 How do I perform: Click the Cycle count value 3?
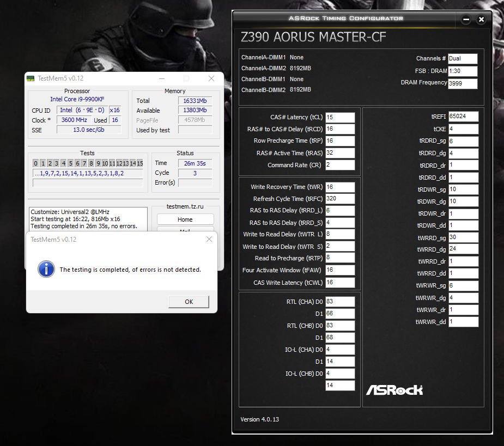(x=195, y=173)
